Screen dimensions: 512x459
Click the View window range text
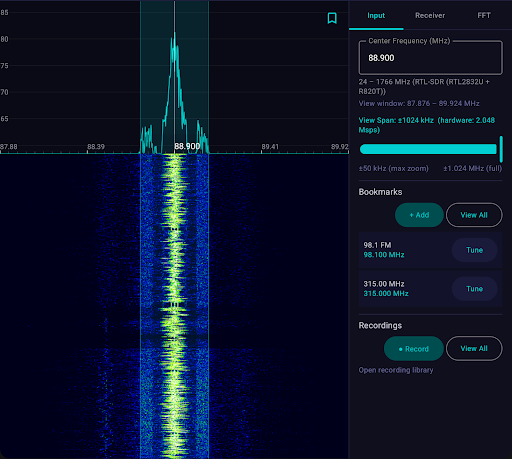point(419,103)
